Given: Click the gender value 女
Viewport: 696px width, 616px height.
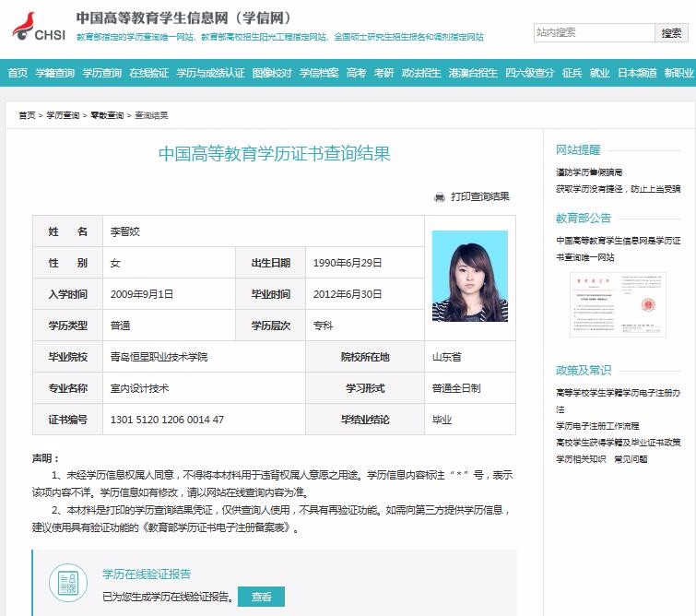Looking at the screenshot, I should 115,263.
